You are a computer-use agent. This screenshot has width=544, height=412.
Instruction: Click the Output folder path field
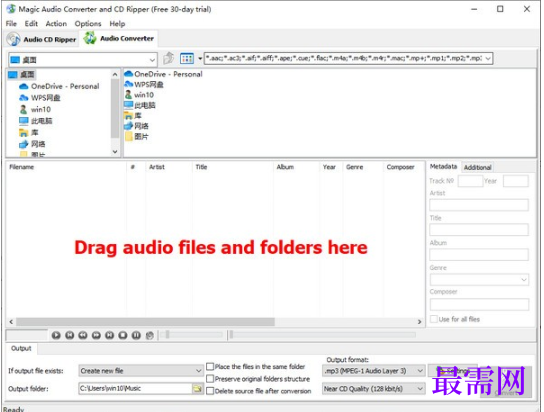click(135, 388)
